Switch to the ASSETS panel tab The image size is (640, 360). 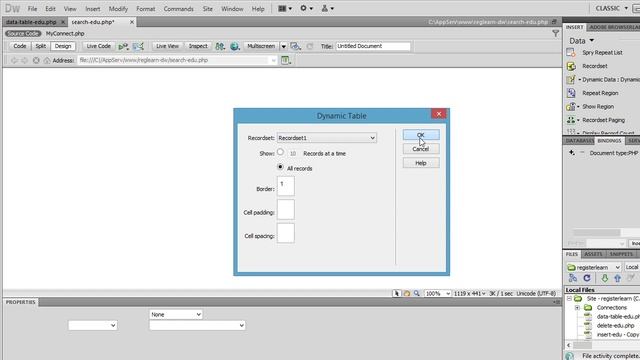pos(593,254)
